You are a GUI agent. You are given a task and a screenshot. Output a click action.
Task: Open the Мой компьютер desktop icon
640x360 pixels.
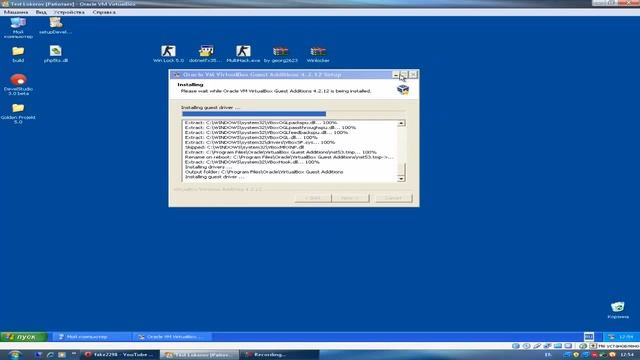[x=18, y=27]
